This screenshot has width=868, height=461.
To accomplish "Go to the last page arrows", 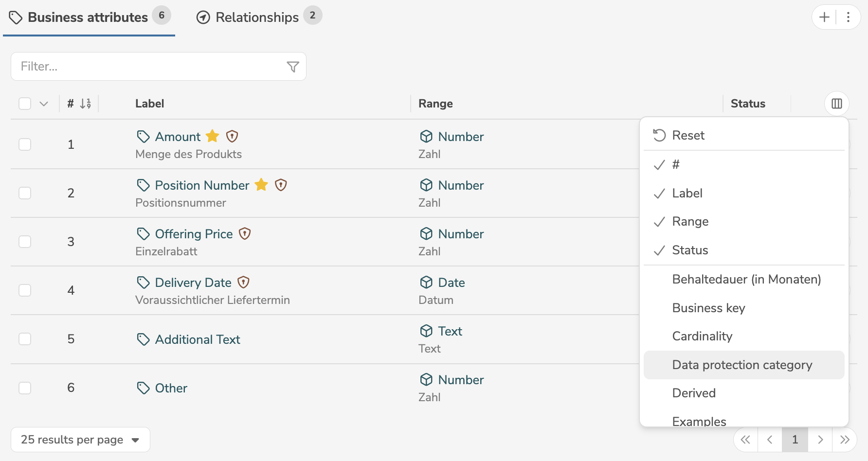I will tap(845, 440).
